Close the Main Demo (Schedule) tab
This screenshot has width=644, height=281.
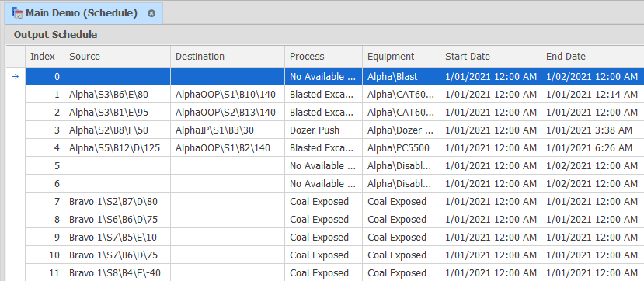coord(151,13)
